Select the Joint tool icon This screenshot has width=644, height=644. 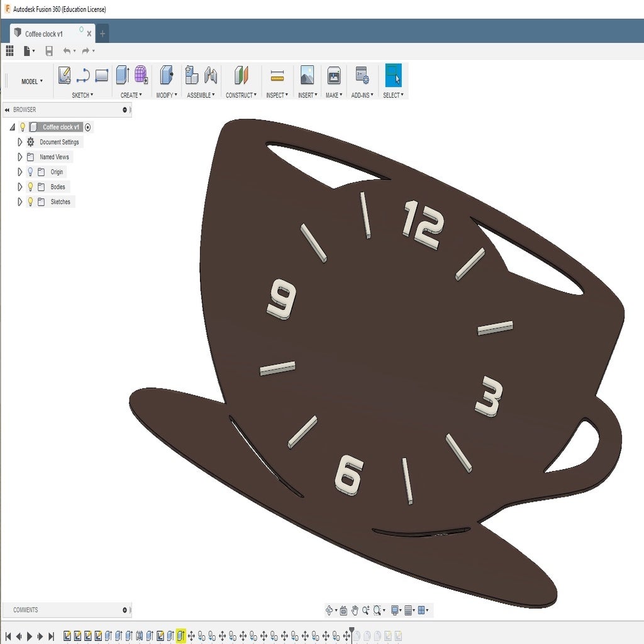click(x=210, y=75)
